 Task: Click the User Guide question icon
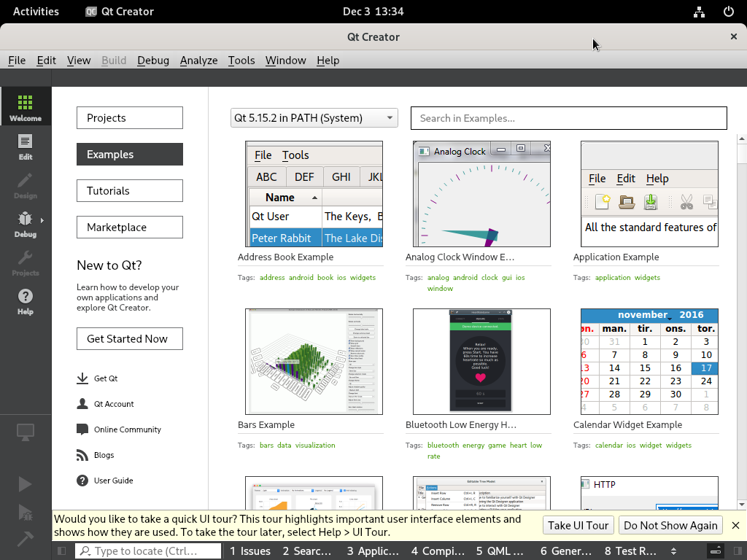pos(82,481)
